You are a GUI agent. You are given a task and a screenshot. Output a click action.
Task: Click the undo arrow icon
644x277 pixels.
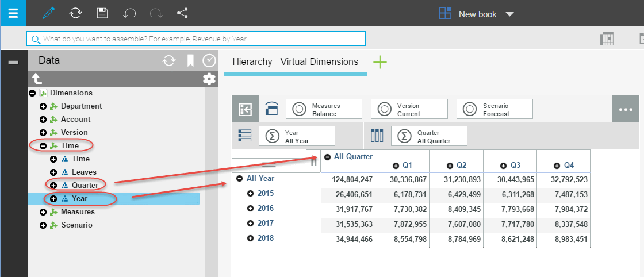pos(129,13)
